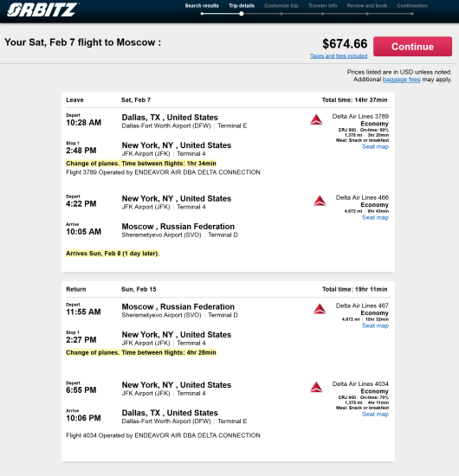Select the Confirmation step

(x=412, y=6)
